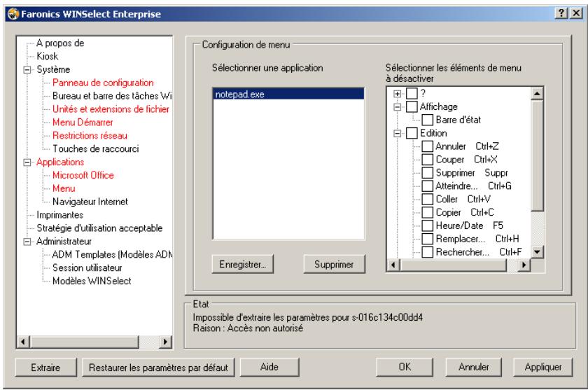The height and width of the screenshot is (390, 588).
Task: Open Restrictions réseau settings
Action: tap(90, 135)
